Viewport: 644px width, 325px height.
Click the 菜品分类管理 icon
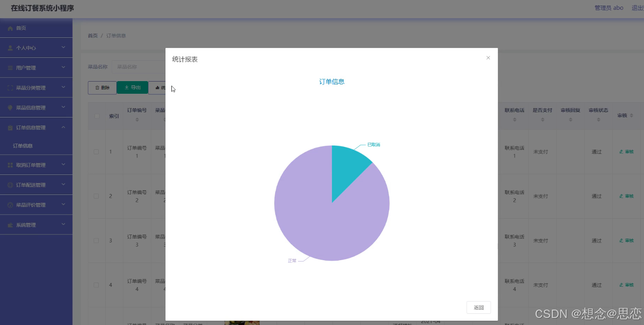[10, 88]
